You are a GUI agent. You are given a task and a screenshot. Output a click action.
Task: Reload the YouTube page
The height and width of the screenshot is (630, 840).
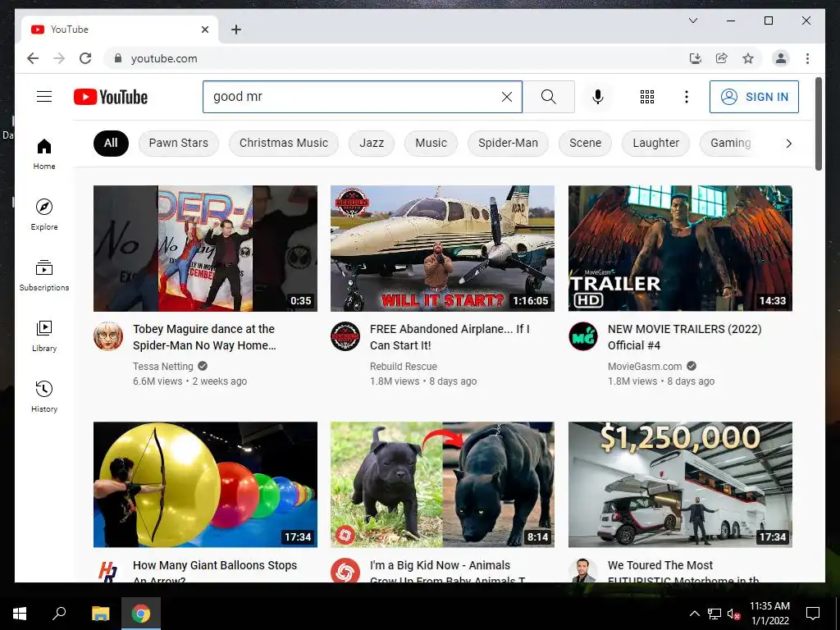[x=85, y=58]
